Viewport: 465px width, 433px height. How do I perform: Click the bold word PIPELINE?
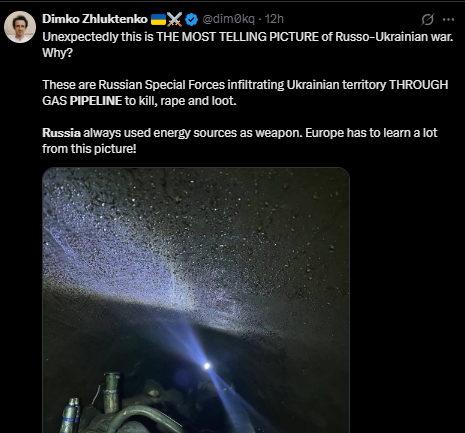pyautogui.click(x=96, y=101)
